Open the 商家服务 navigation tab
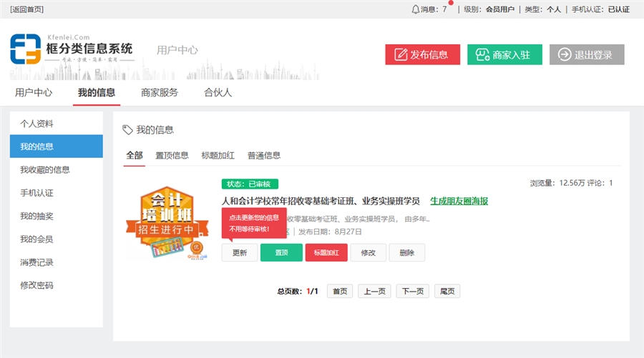Viewport: 644px width, 358px height. pos(160,92)
